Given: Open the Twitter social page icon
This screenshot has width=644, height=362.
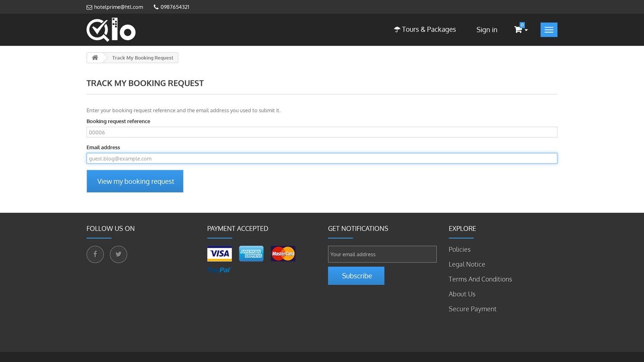Looking at the screenshot, I should point(118,254).
